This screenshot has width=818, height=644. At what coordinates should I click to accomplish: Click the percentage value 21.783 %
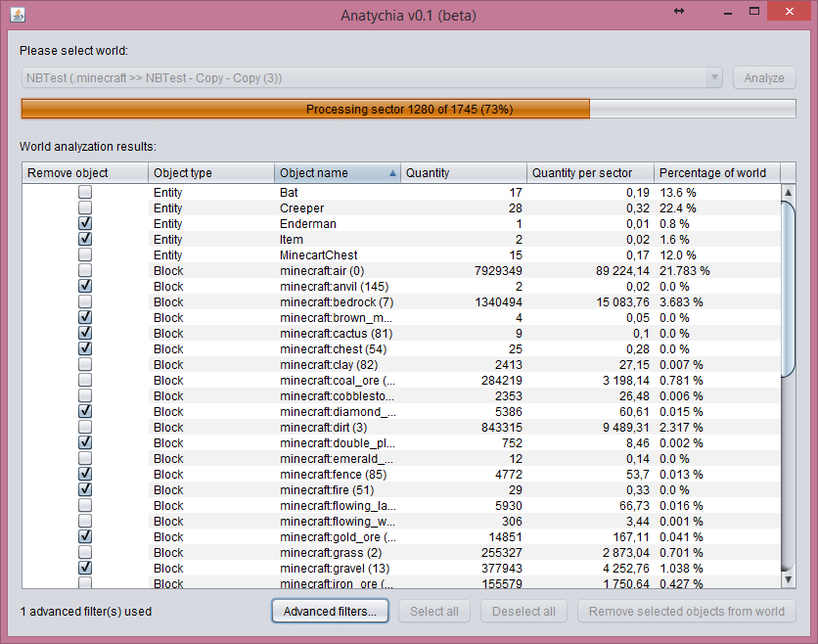pyautogui.click(x=685, y=271)
